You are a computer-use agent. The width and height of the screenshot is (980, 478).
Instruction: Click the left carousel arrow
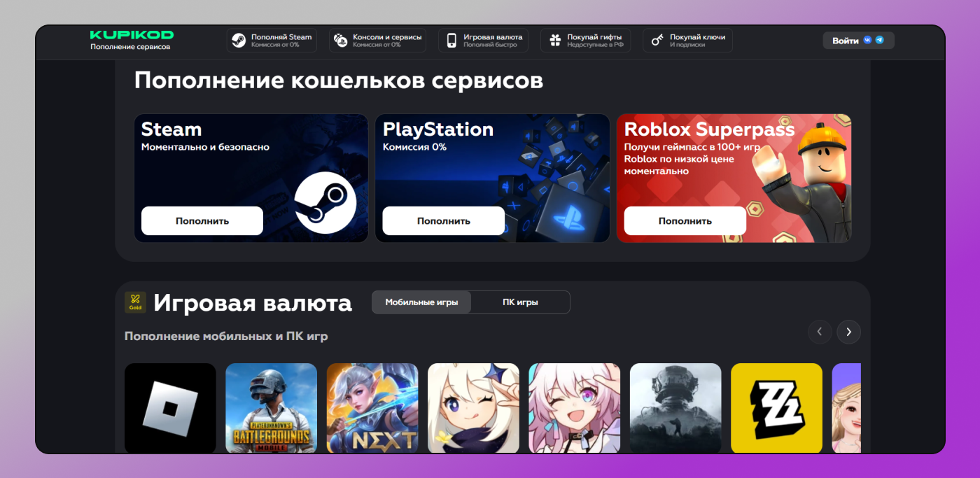[x=820, y=332]
